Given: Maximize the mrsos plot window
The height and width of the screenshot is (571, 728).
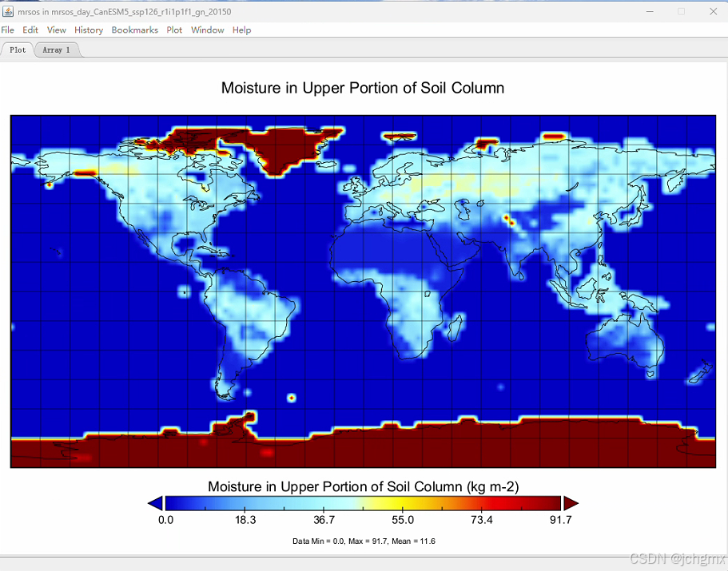Looking at the screenshot, I should click(681, 11).
